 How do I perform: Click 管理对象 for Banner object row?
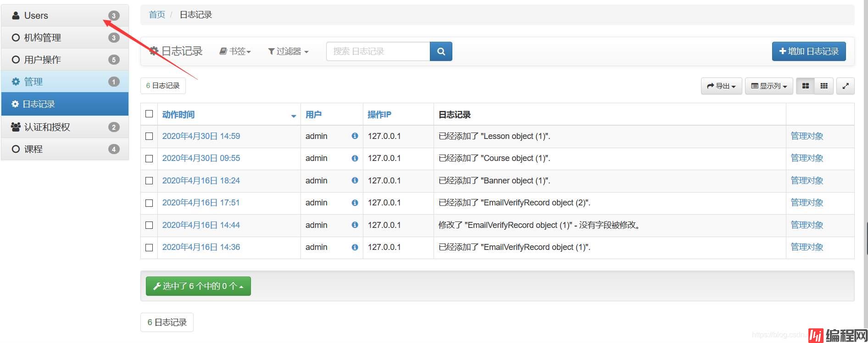pos(807,181)
